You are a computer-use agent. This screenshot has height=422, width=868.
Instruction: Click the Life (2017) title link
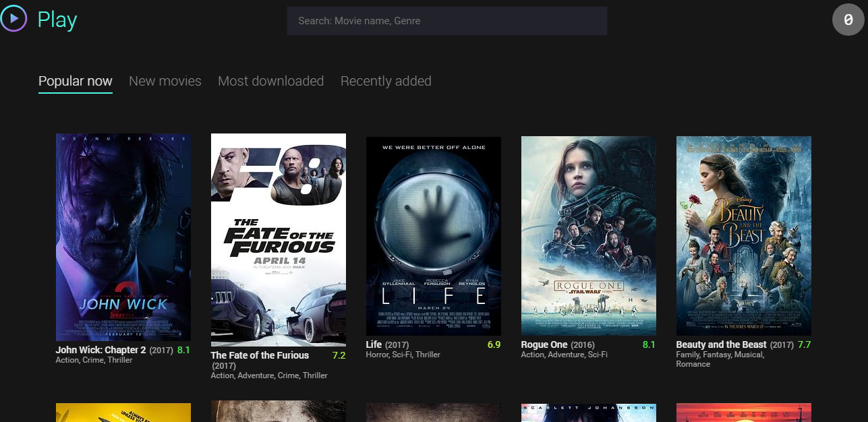tap(388, 344)
